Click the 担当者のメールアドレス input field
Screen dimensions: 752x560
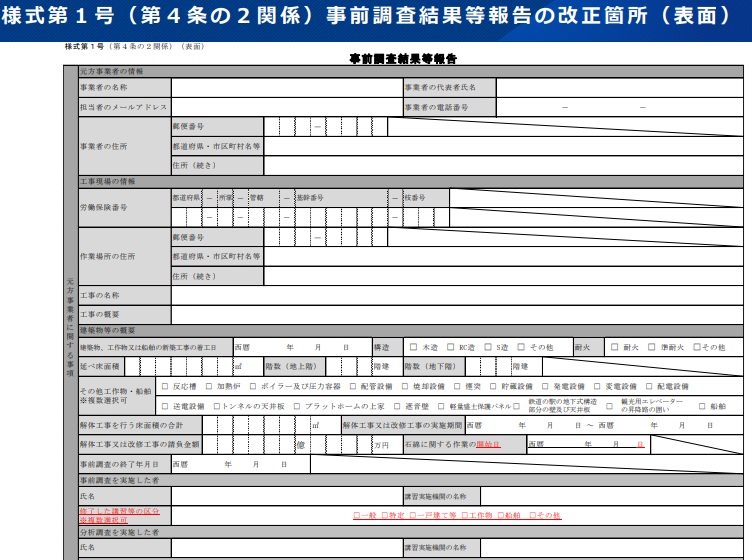point(285,107)
